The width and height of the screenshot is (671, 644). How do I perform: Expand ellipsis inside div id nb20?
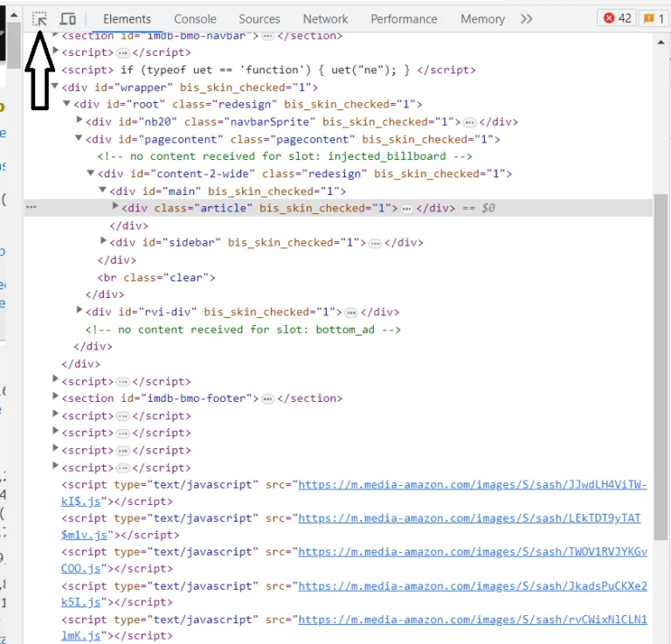[x=469, y=123]
